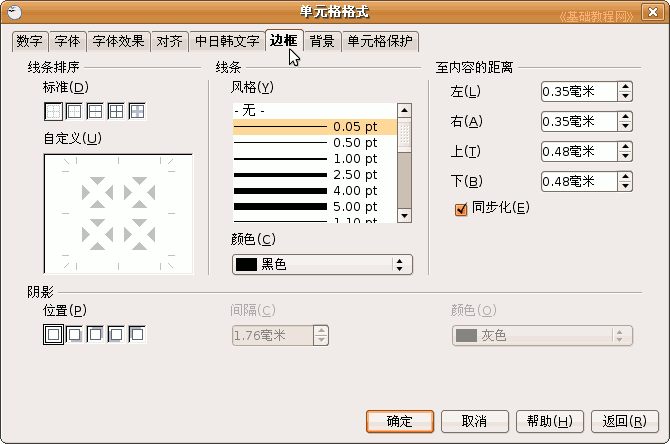
Task: Select the 边框 tab
Action: point(284,41)
